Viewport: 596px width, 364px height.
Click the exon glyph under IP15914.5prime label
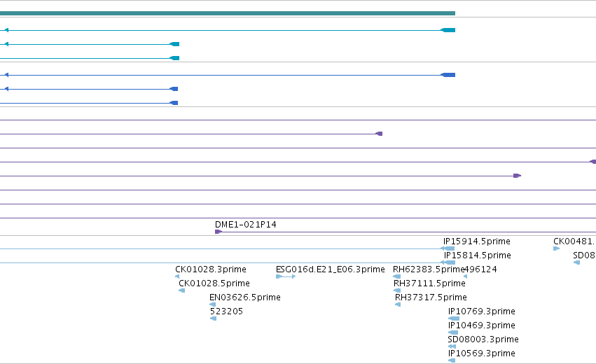(x=448, y=248)
